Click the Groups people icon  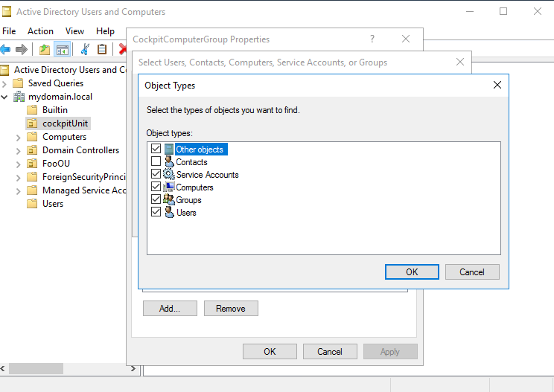click(x=169, y=199)
